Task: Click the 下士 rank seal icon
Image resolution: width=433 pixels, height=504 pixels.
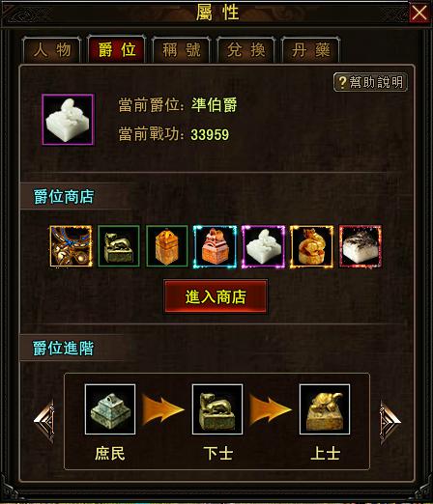Action: coord(217,409)
